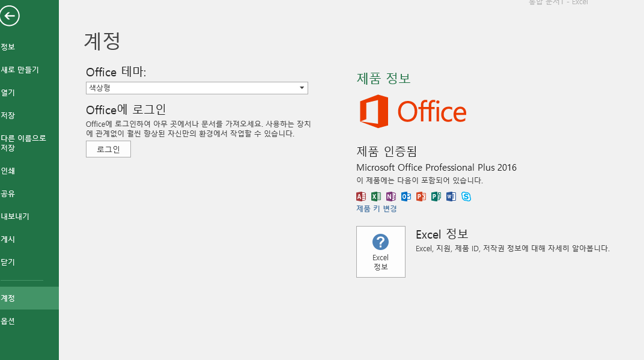644x360 pixels.
Task: Select the highlighted 계정 menu item
Action: 29,298
